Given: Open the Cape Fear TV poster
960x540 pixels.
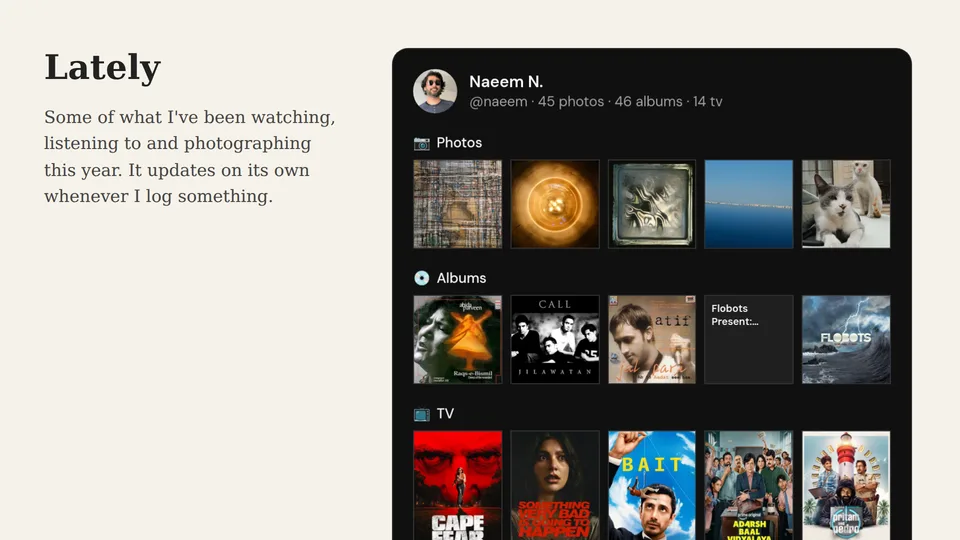Looking at the screenshot, I should tap(457, 486).
